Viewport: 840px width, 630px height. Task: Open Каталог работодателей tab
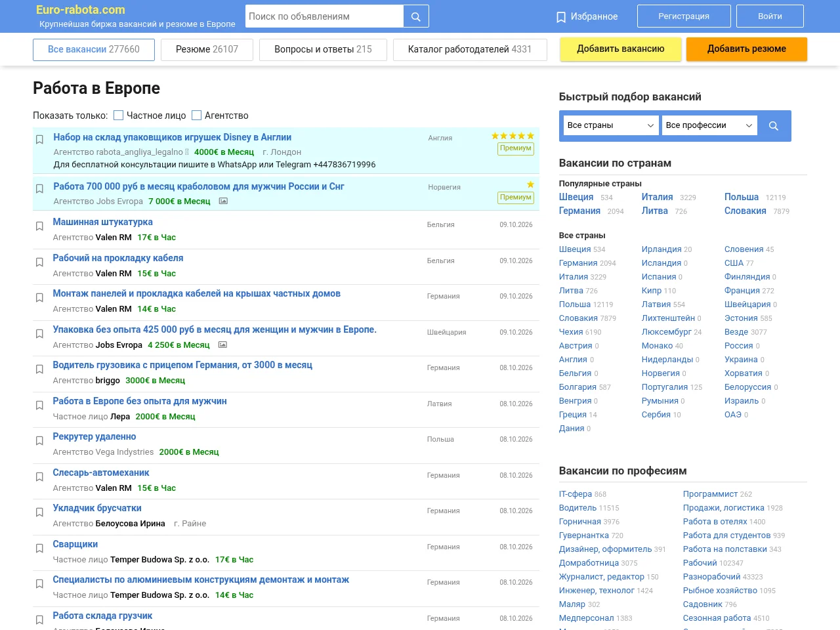(x=470, y=50)
